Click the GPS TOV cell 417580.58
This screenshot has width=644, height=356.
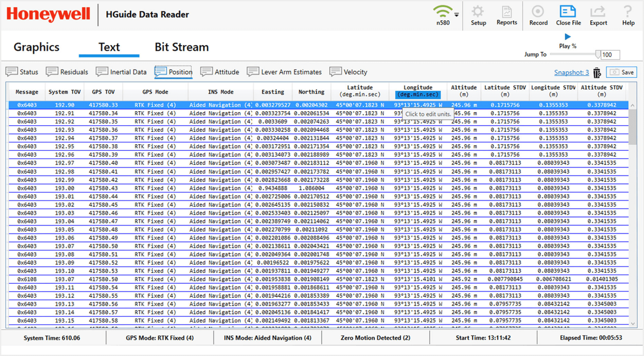(103, 321)
